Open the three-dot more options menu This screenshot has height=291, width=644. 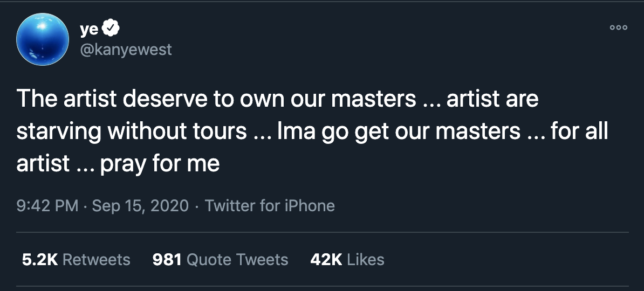click(618, 28)
